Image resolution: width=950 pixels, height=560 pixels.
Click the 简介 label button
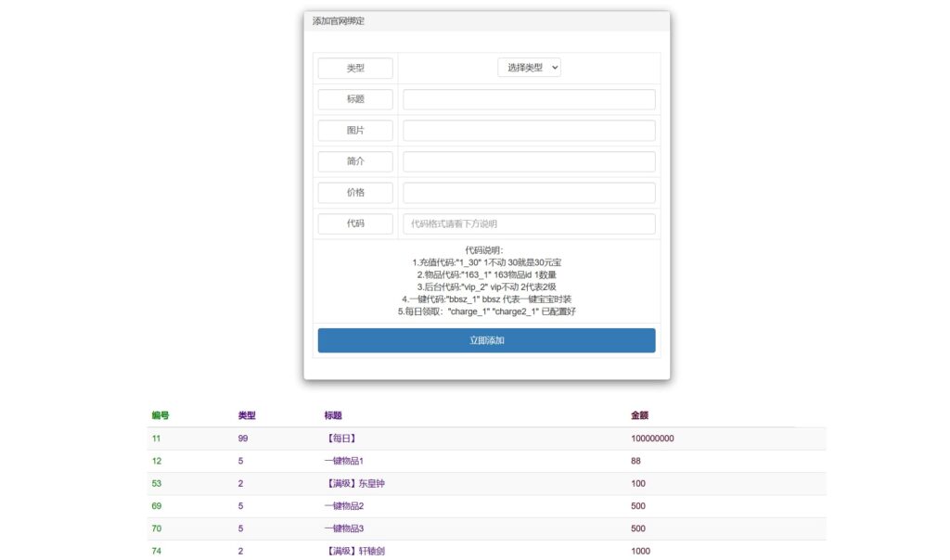click(x=355, y=161)
